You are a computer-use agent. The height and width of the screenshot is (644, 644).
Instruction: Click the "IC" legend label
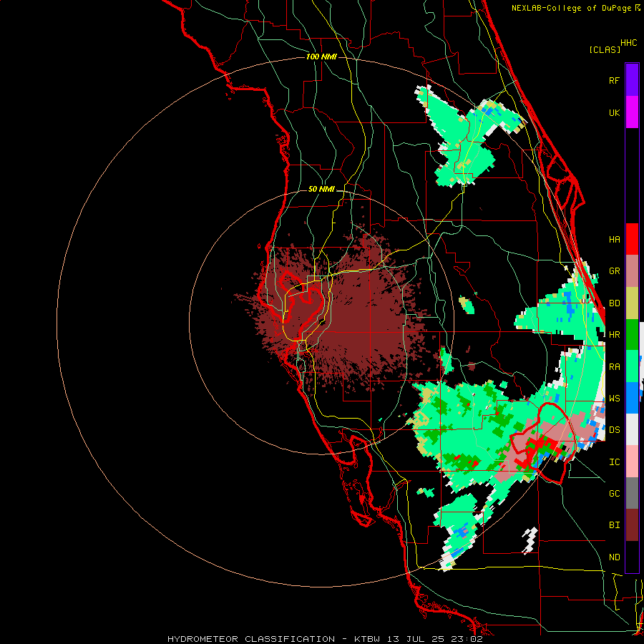(x=614, y=462)
